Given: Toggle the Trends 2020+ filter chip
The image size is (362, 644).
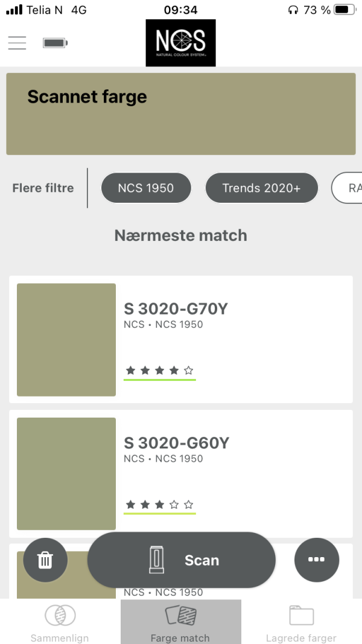Looking at the screenshot, I should (261, 188).
